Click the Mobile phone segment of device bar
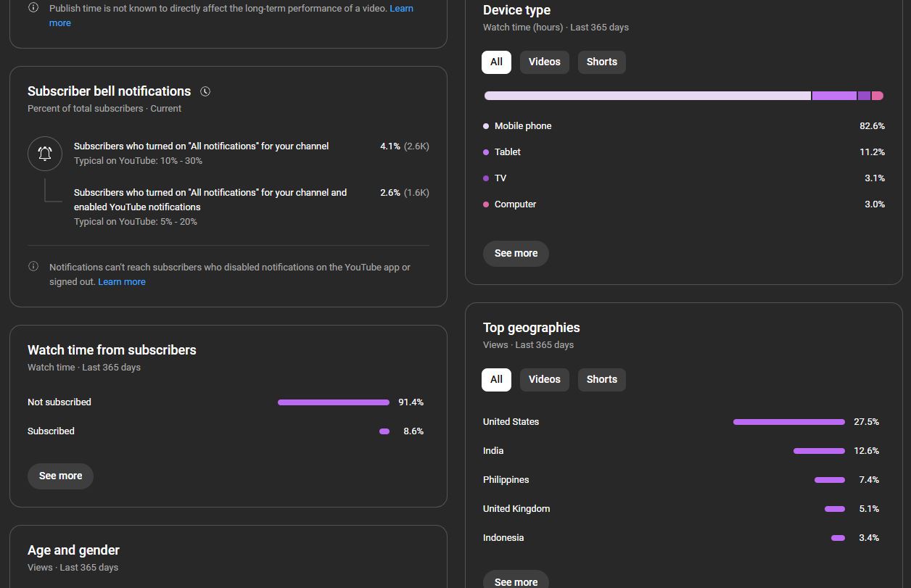 648,96
